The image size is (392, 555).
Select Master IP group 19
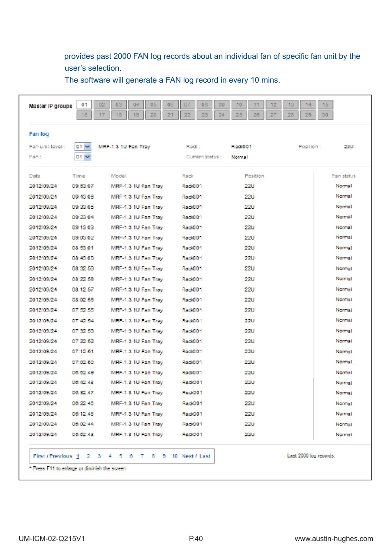[136, 115]
